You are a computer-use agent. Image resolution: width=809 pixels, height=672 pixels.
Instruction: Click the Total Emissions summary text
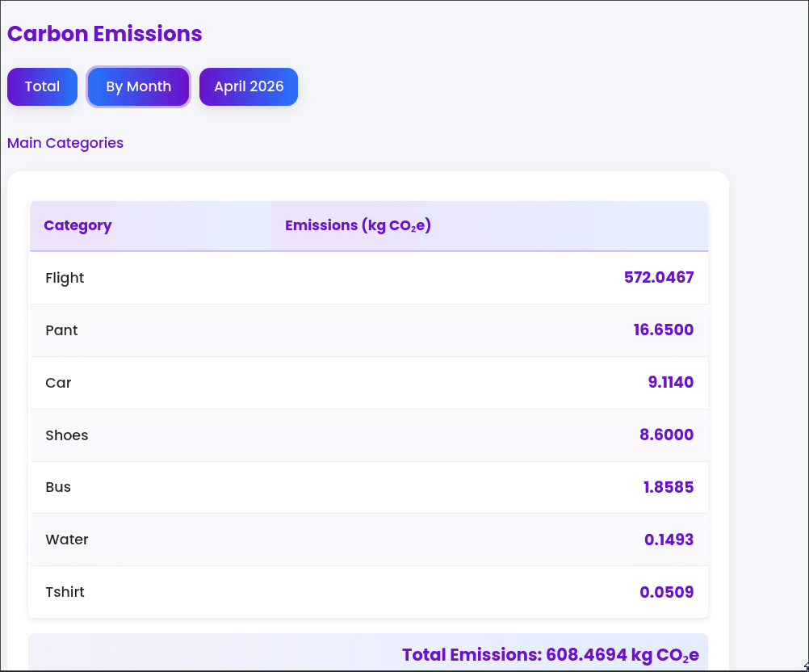pos(550,654)
